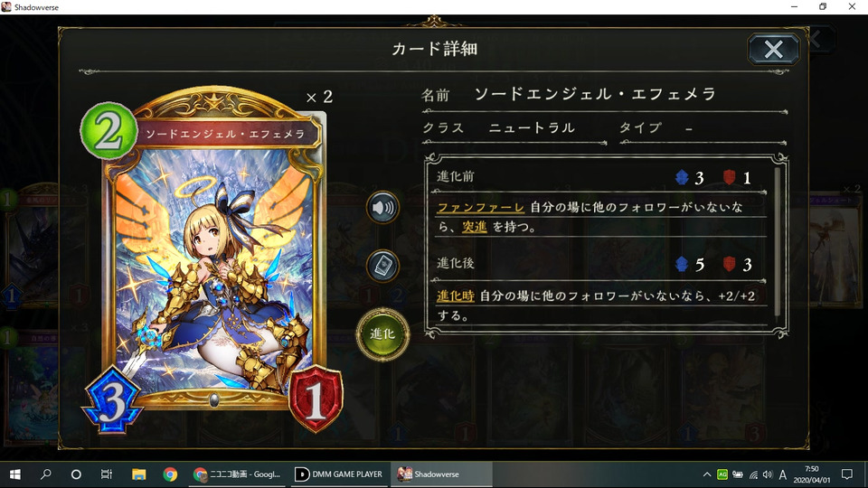Open the 突進 keyword explanation link
This screenshot has height=488, width=868.
pyautogui.click(x=475, y=227)
